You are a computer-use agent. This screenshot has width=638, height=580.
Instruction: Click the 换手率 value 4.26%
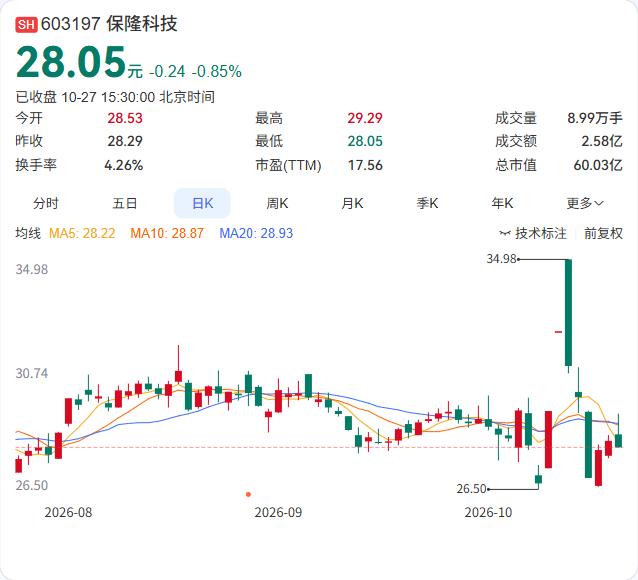[123, 165]
